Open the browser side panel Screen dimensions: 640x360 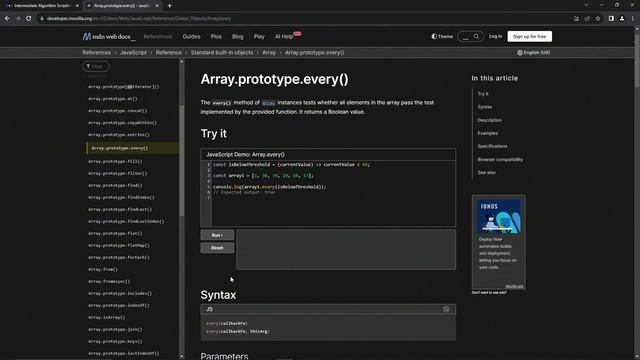(x=611, y=18)
